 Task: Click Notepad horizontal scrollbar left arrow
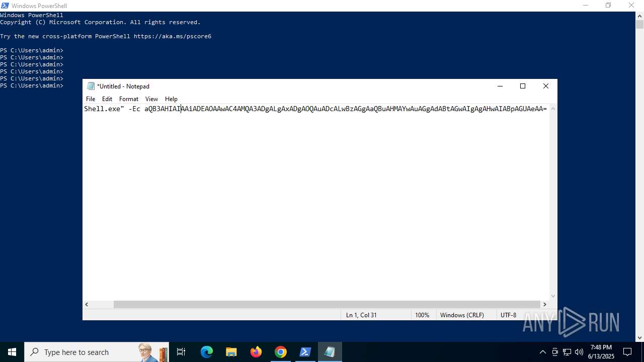pyautogui.click(x=87, y=304)
